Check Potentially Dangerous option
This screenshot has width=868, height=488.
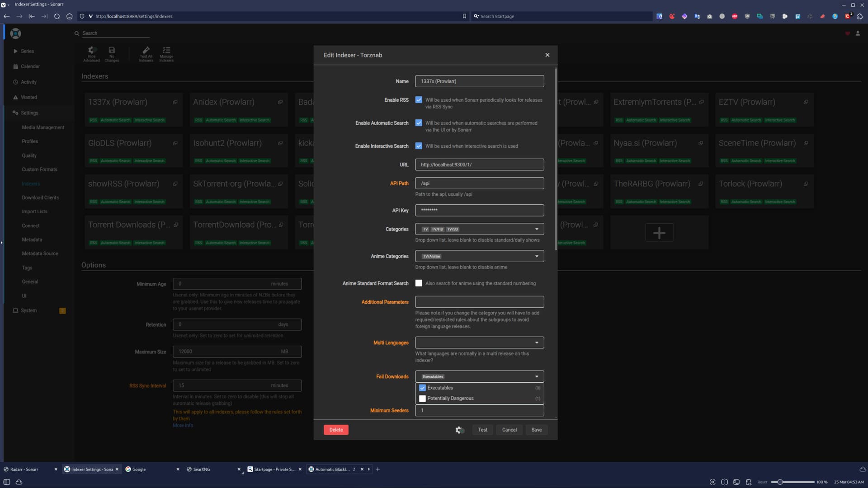click(422, 399)
